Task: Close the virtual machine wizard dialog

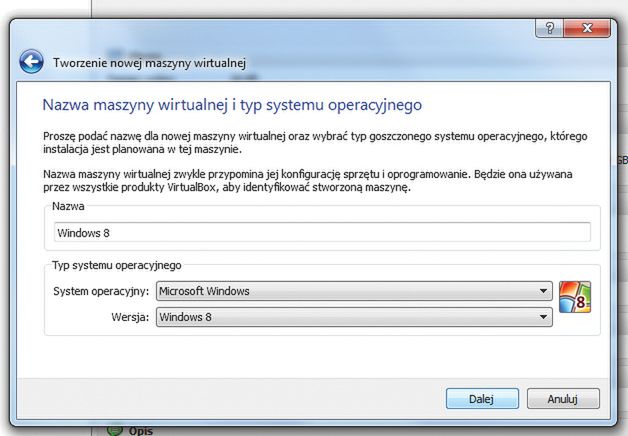Action: pyautogui.click(x=587, y=28)
